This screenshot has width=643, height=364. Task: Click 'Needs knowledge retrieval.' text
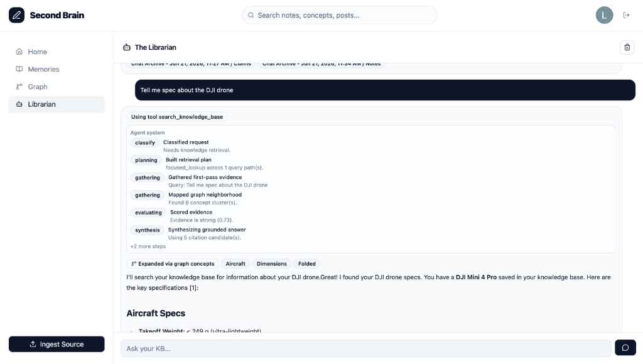click(197, 150)
